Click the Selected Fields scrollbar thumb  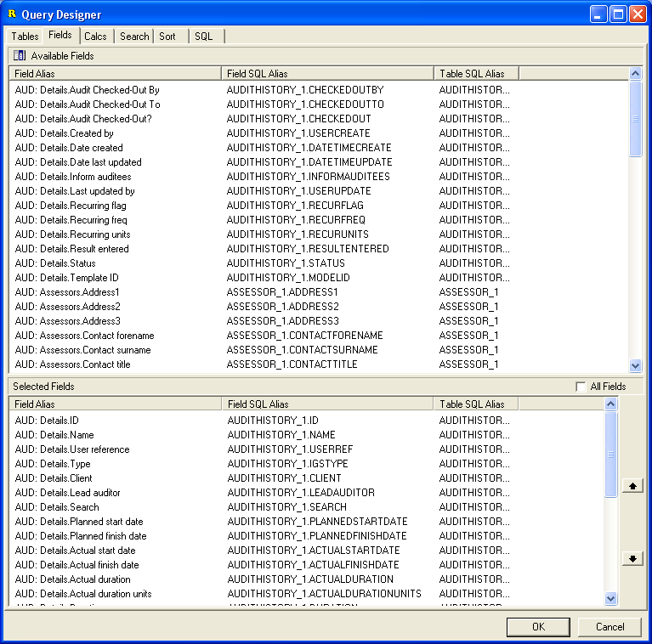coord(610,455)
